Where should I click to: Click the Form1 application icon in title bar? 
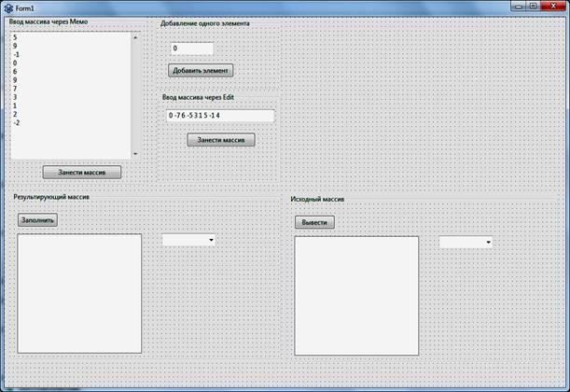(x=8, y=7)
